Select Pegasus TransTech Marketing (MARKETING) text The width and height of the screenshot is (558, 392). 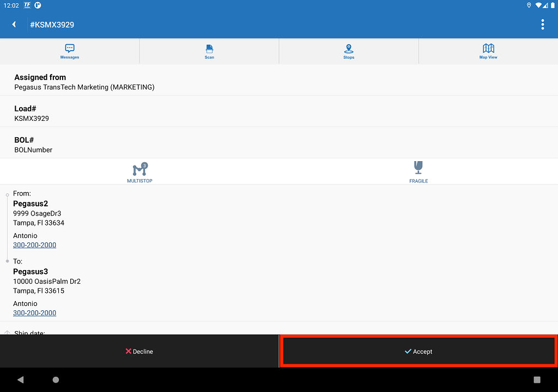click(84, 87)
